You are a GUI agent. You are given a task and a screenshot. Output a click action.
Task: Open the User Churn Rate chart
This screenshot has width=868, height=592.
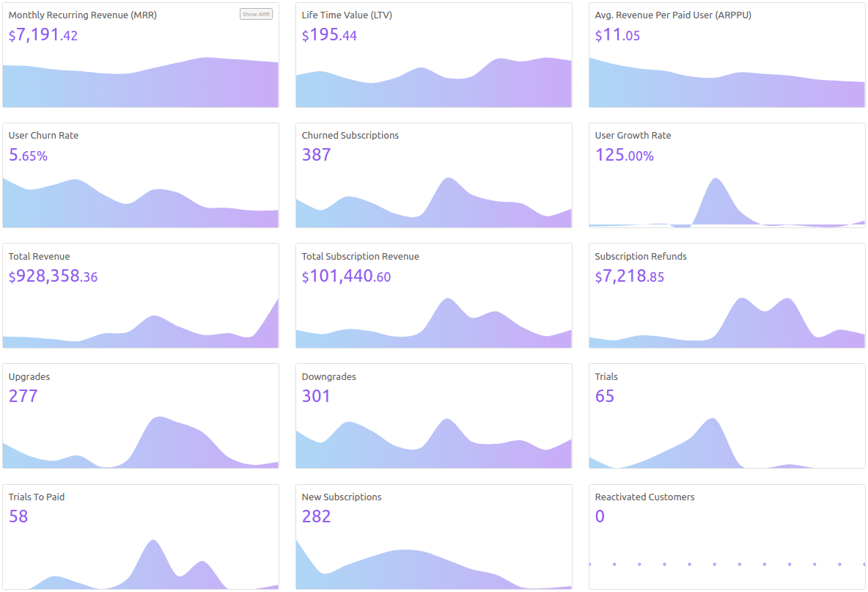pyautogui.click(x=141, y=202)
